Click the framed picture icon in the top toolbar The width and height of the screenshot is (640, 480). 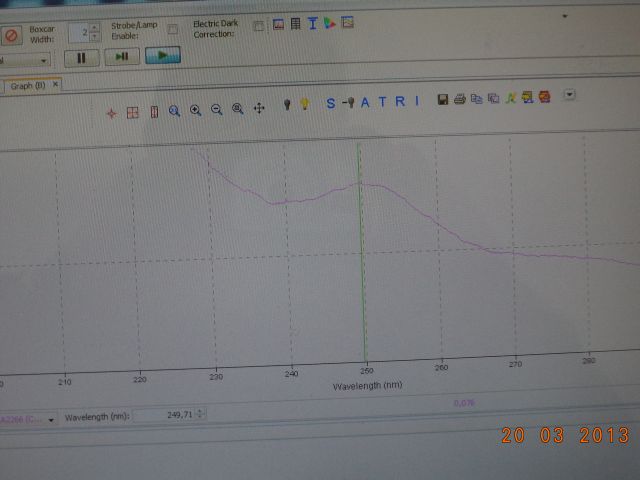pyautogui.click(x=347, y=22)
